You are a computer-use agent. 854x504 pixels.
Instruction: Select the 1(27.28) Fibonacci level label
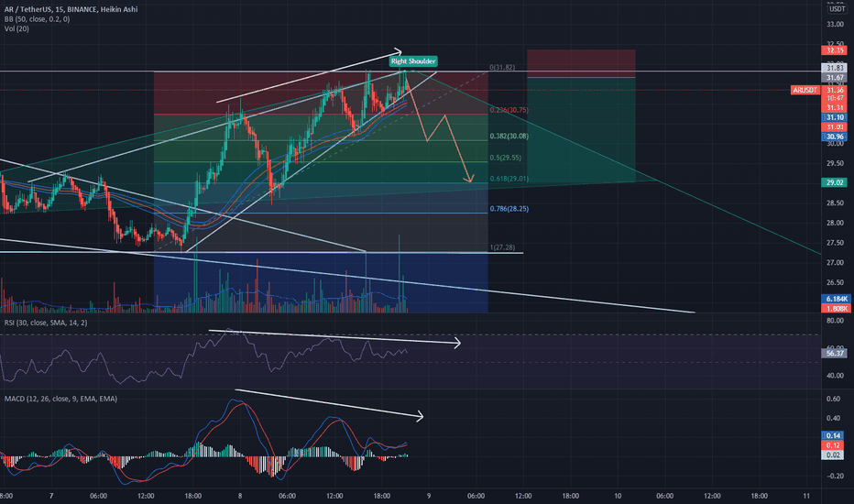(502, 247)
